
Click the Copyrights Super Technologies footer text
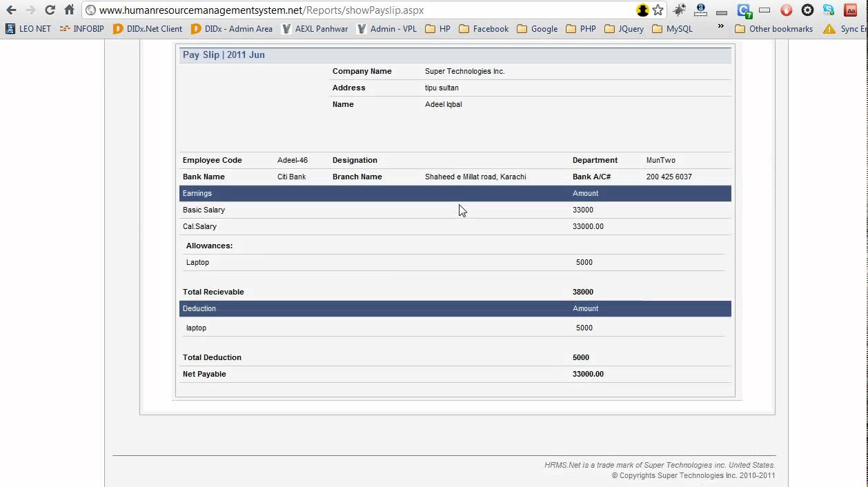point(693,475)
